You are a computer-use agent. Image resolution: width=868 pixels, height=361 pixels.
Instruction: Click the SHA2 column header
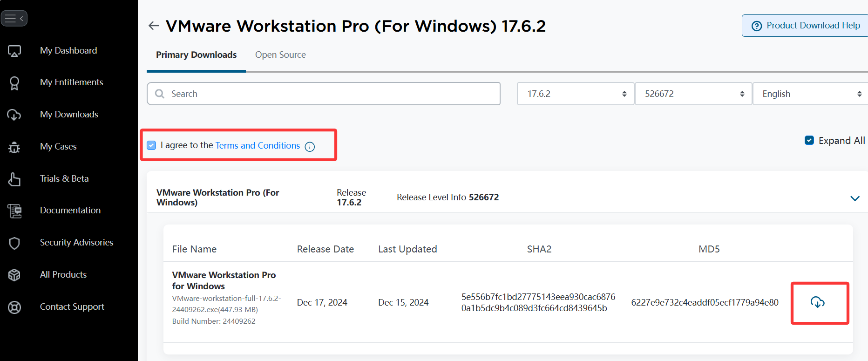click(x=539, y=249)
